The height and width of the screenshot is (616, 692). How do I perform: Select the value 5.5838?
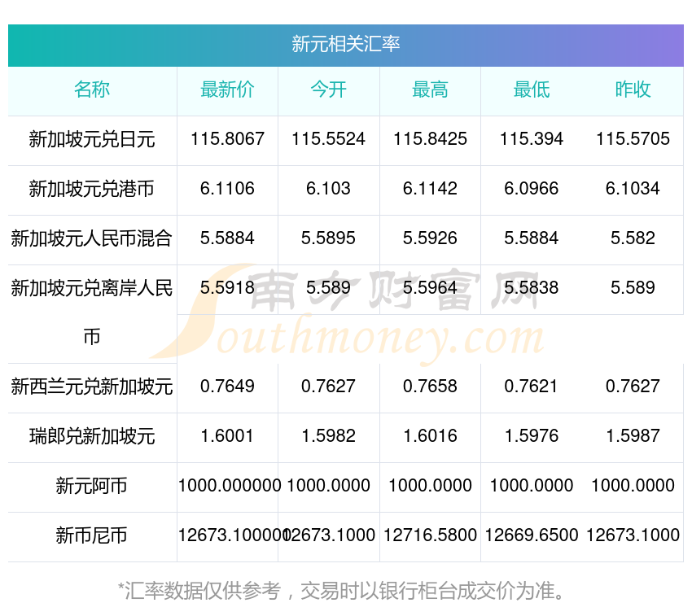click(x=532, y=288)
